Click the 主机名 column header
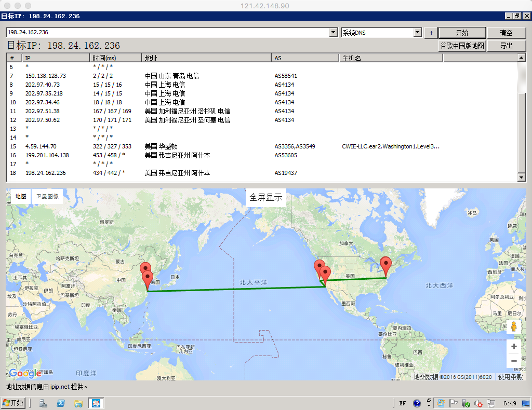Viewport: 532px width, 410px height. pos(391,58)
